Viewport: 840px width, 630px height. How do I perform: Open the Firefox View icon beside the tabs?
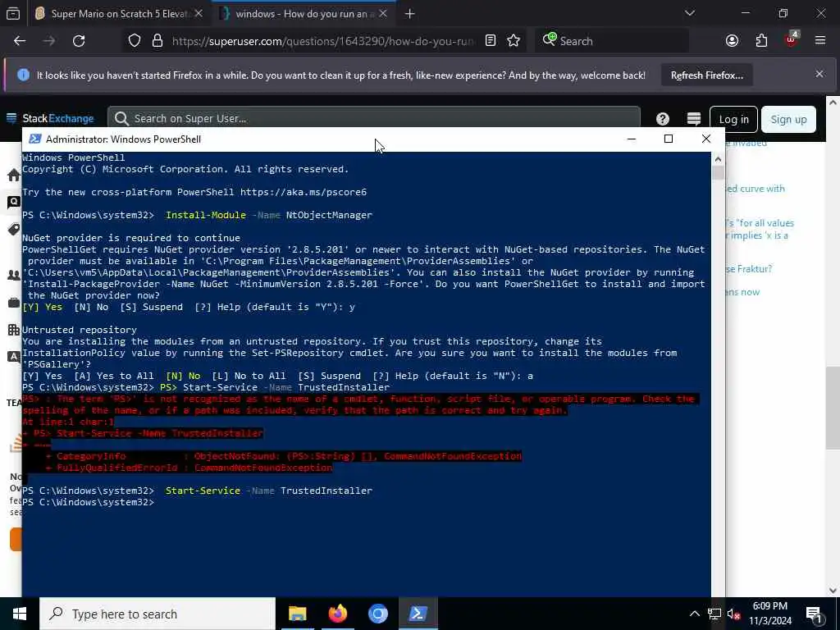13,14
